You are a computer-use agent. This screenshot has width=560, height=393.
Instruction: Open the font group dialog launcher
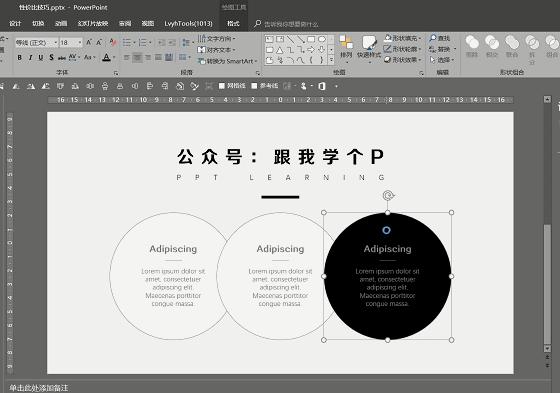pyautogui.click(x=116, y=73)
